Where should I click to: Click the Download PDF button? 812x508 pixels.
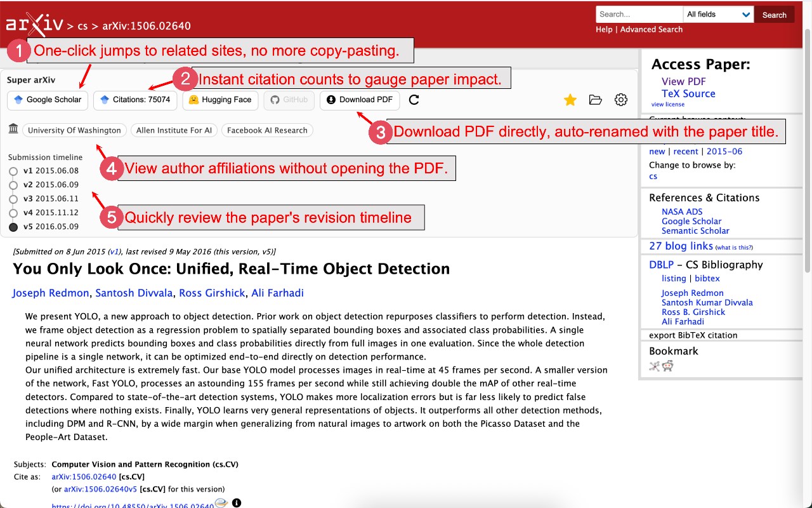(x=360, y=100)
